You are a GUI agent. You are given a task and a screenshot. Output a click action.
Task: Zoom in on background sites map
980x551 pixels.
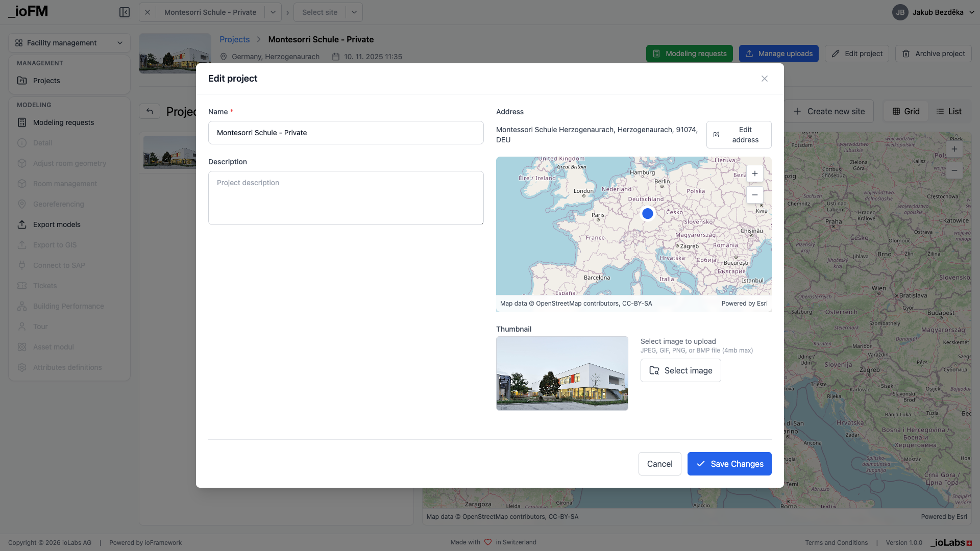coord(954,149)
